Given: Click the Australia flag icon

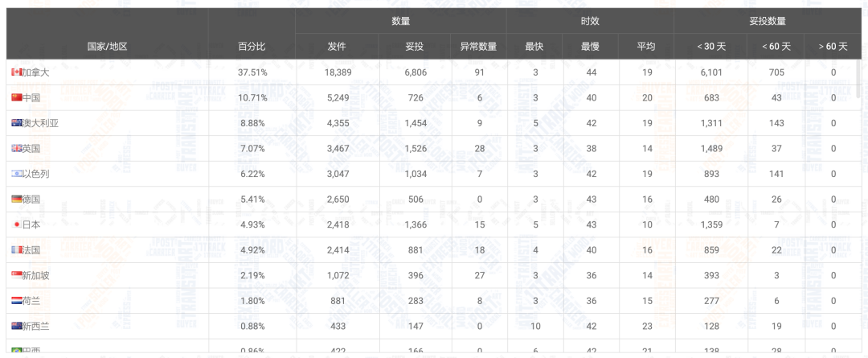Looking at the screenshot, I should point(17,123).
